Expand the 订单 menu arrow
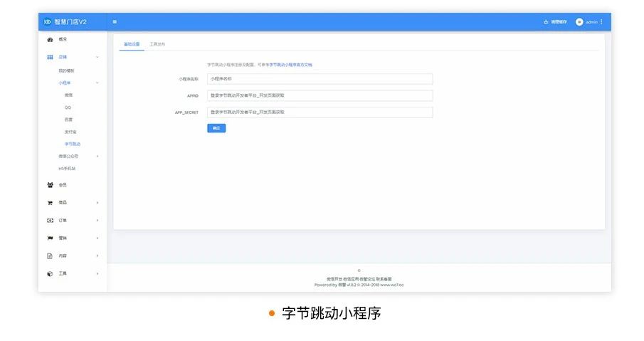Viewport: 644px width, 341px height. tap(97, 220)
